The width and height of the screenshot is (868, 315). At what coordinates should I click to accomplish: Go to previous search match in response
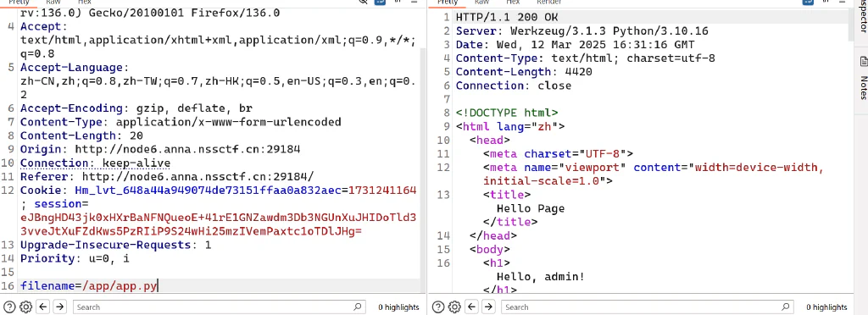click(471, 307)
